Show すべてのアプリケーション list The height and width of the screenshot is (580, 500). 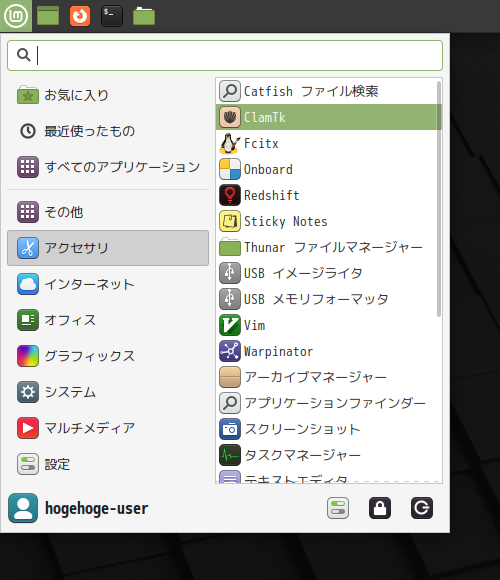[x=108, y=167]
